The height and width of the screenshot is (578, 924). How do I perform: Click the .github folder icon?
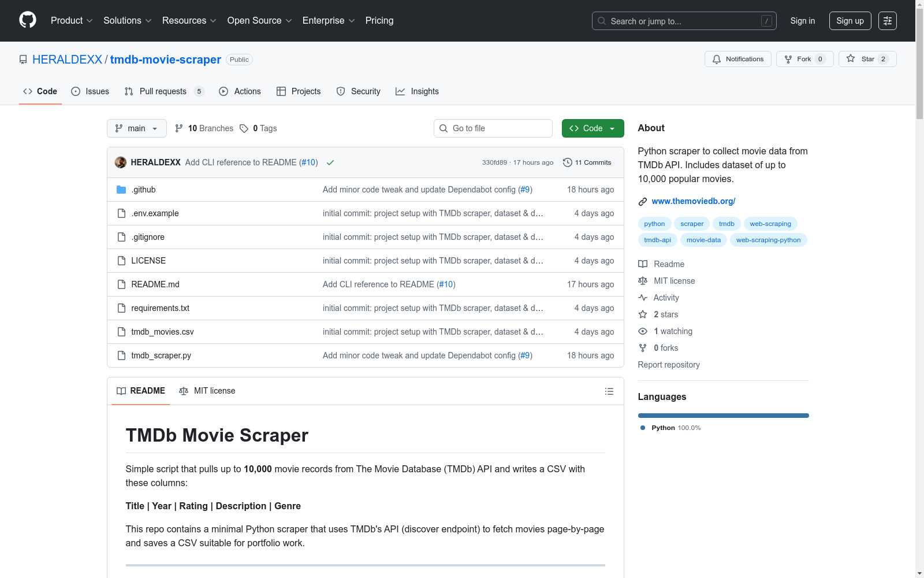(x=121, y=190)
